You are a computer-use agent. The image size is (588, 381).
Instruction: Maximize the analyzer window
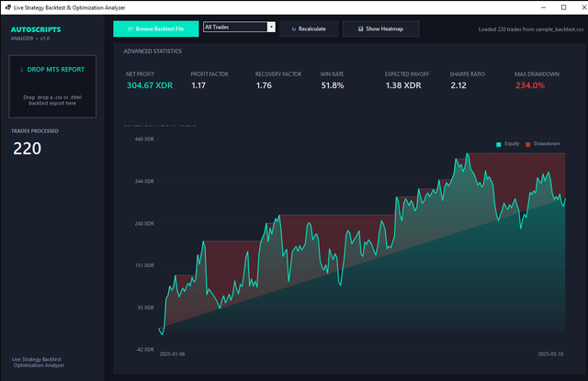563,7
